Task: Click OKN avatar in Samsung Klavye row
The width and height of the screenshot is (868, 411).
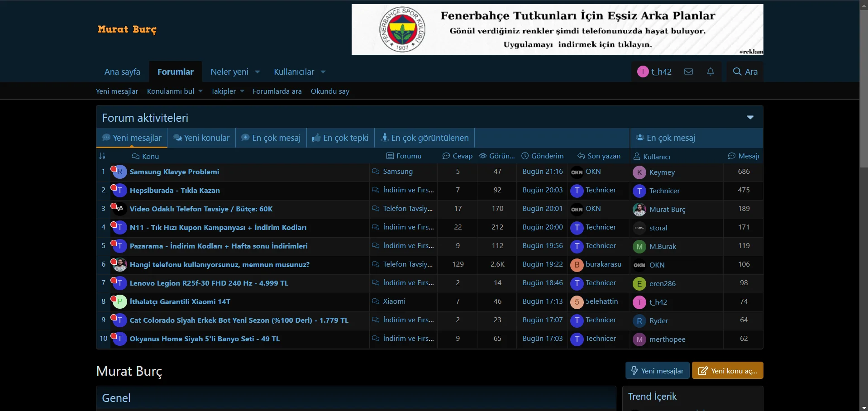Action: 577,172
